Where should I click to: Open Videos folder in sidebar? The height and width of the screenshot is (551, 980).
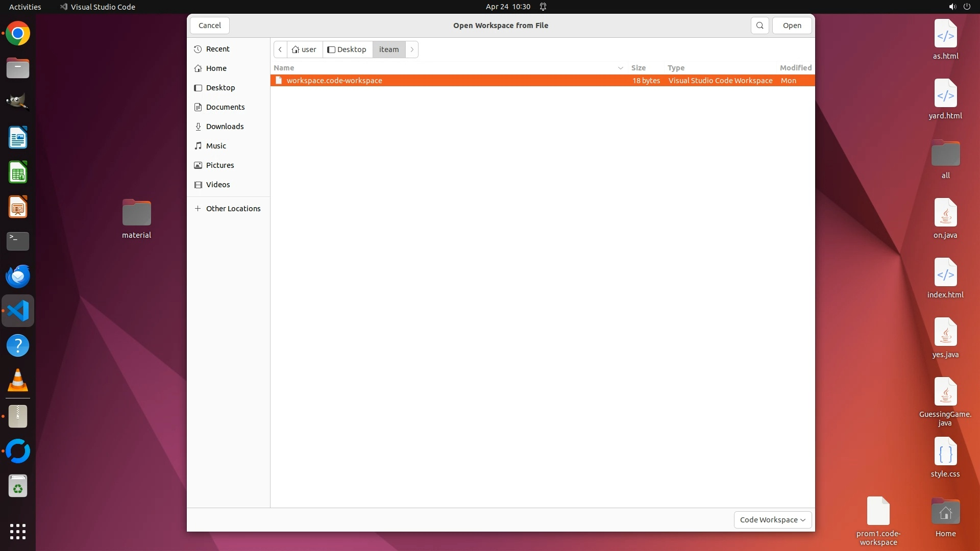218,185
